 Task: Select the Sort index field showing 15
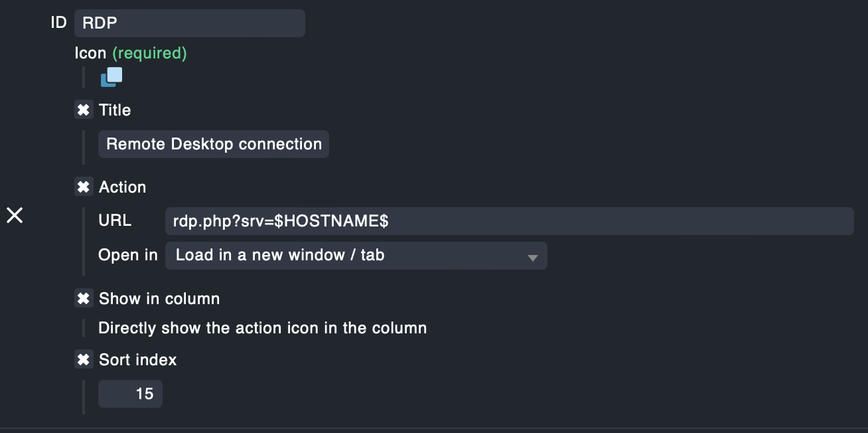tap(130, 394)
